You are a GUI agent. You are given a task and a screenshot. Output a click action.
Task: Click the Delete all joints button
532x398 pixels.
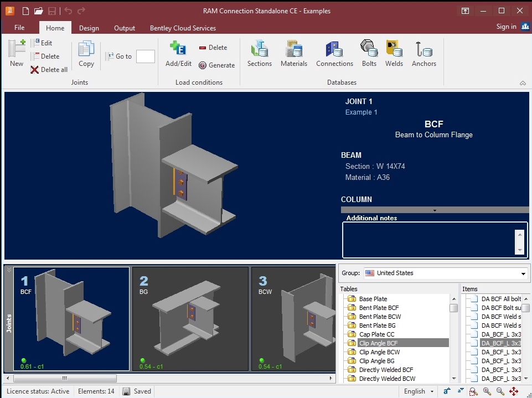tap(49, 70)
